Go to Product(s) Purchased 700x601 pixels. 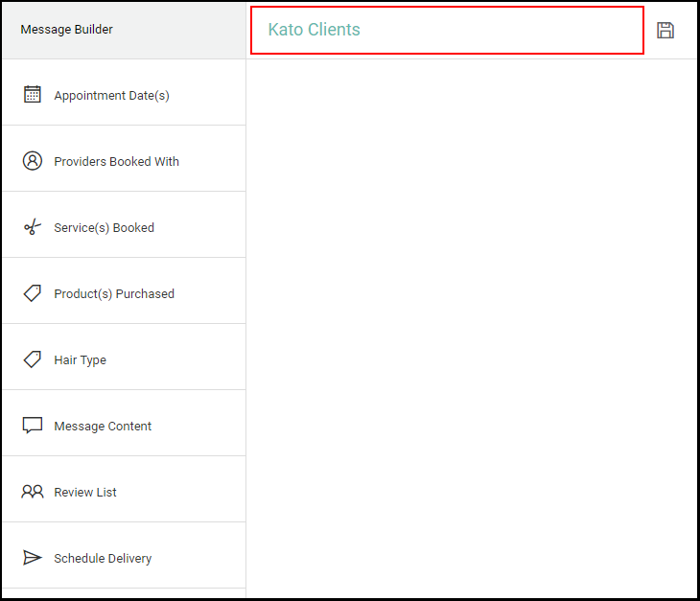124,290
